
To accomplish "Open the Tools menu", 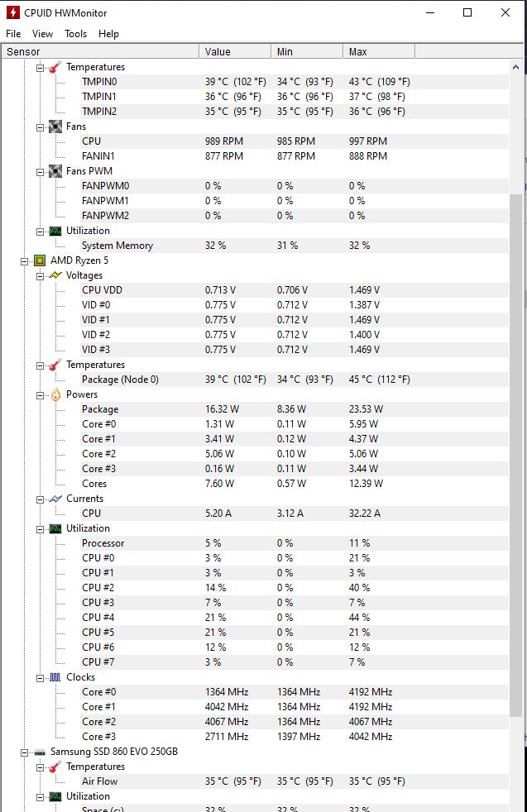I will click(75, 34).
